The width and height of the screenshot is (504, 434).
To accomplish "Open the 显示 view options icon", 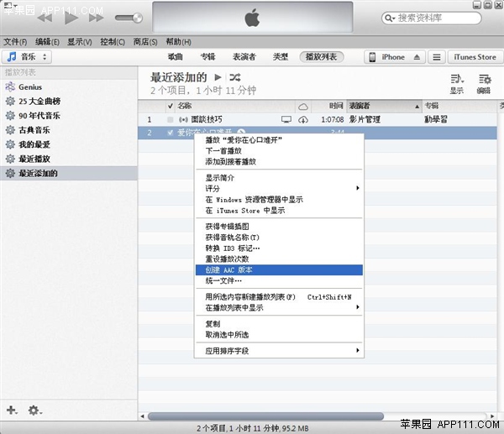I will 456,79.
